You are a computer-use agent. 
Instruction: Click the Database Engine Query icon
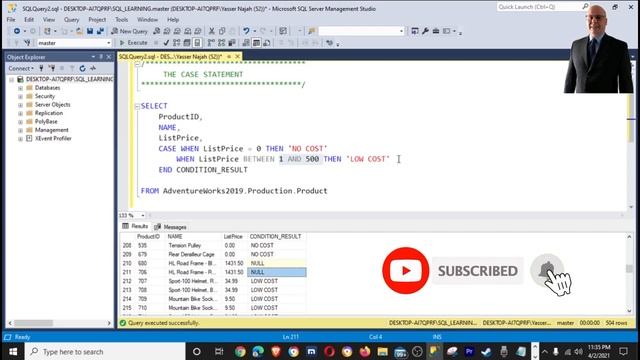(156, 31)
